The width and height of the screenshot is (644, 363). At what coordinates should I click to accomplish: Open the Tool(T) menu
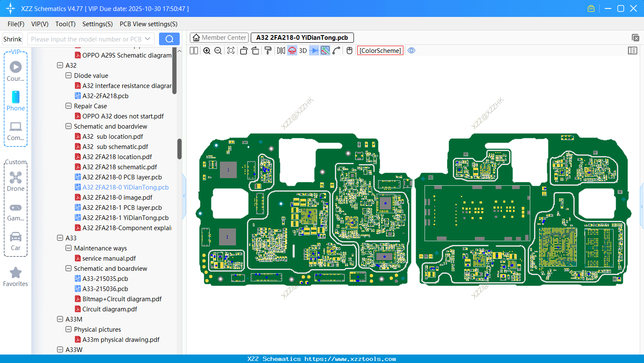65,24
